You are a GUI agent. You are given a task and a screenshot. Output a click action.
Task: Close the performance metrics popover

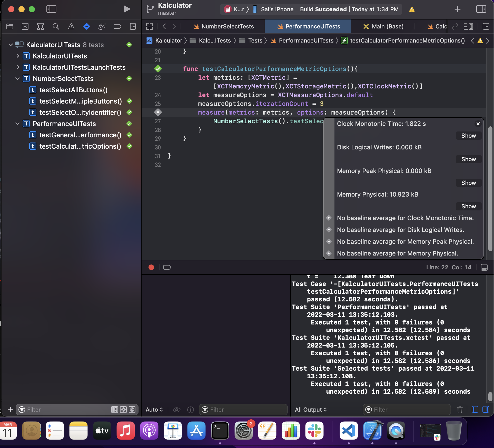478,124
